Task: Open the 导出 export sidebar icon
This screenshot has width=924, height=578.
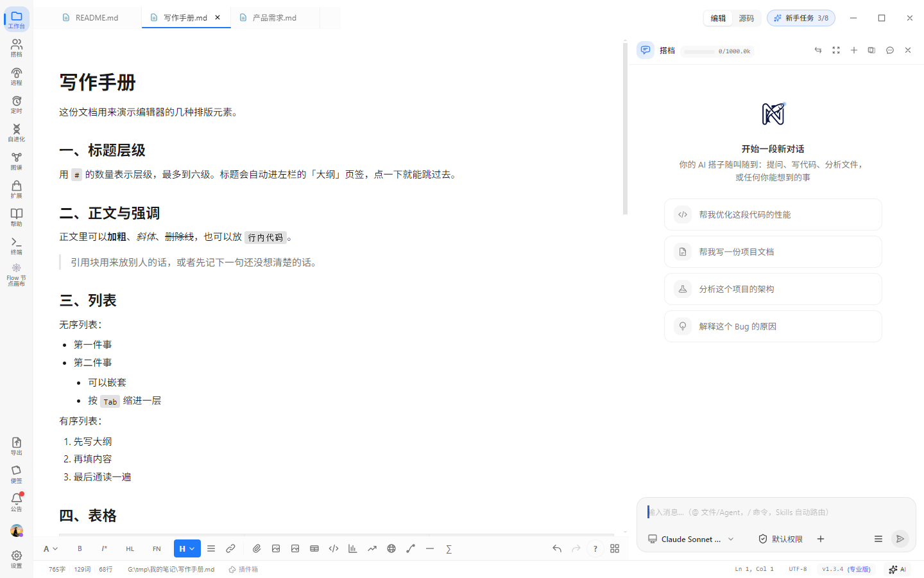Action: [x=17, y=446]
